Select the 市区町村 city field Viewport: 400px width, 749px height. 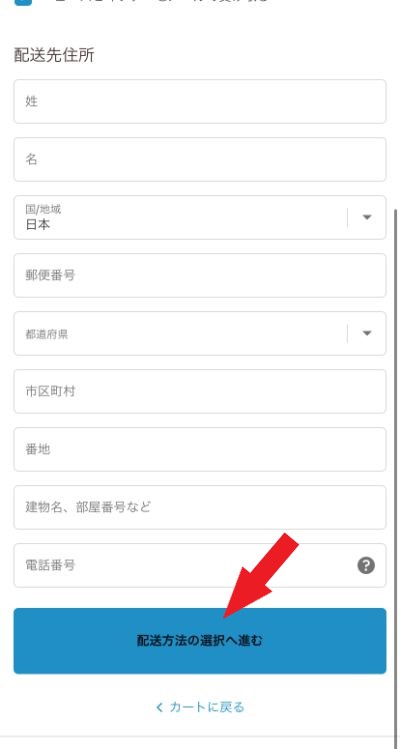pos(200,391)
